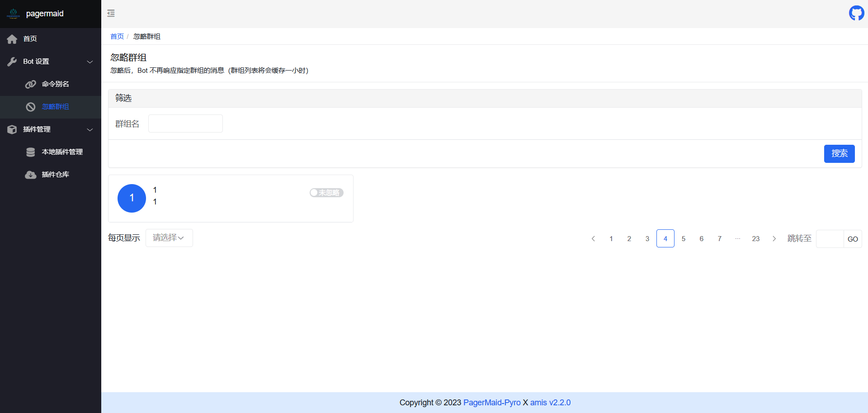The height and width of the screenshot is (413, 868).
Task: Open the 每页显示 请选择 dropdown
Action: (169, 238)
